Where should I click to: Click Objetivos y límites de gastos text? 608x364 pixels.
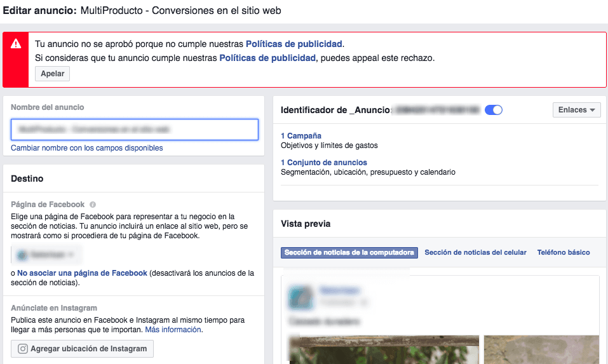tap(329, 145)
